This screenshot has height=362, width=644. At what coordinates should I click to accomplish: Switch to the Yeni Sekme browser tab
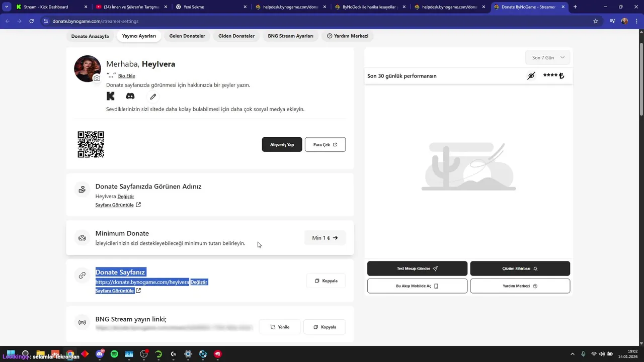[x=211, y=7]
